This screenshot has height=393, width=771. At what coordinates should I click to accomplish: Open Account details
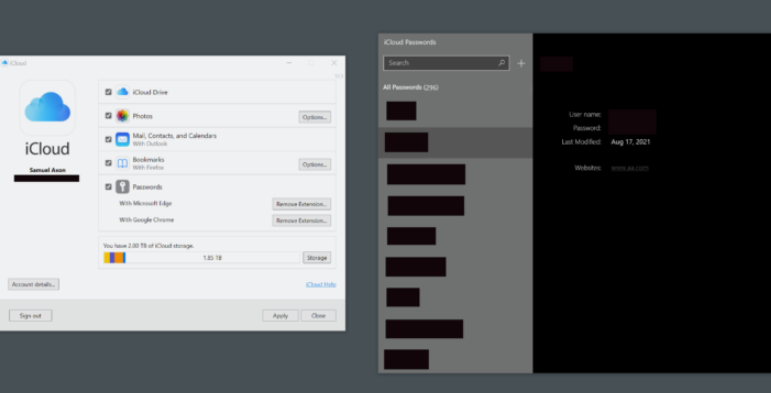pyautogui.click(x=33, y=284)
